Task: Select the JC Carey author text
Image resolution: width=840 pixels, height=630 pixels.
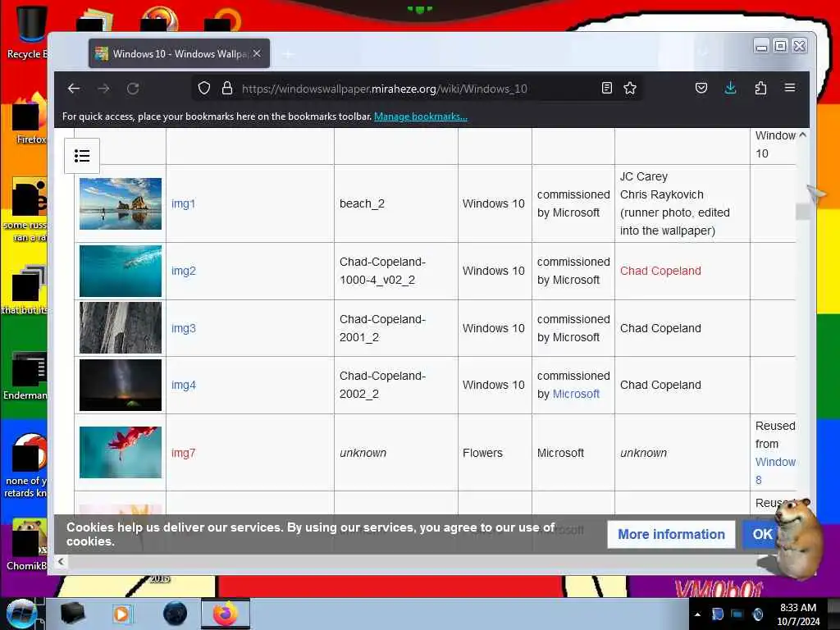Action: point(643,177)
